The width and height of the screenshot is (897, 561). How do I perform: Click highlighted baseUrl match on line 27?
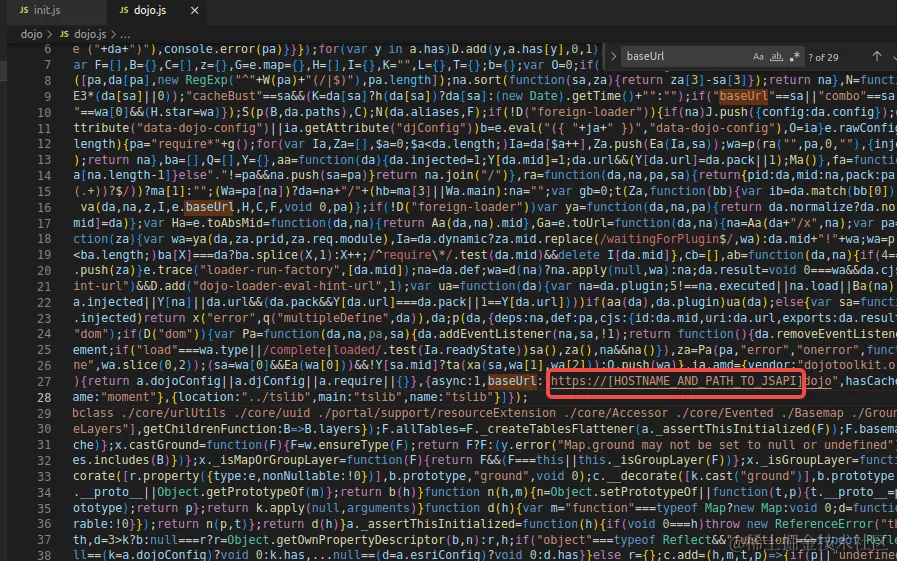tap(512, 381)
